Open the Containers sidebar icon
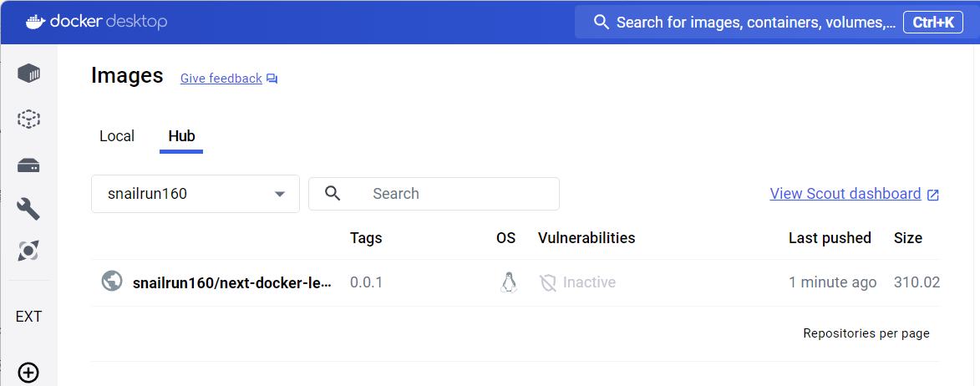This screenshot has height=386, width=980. 28,74
